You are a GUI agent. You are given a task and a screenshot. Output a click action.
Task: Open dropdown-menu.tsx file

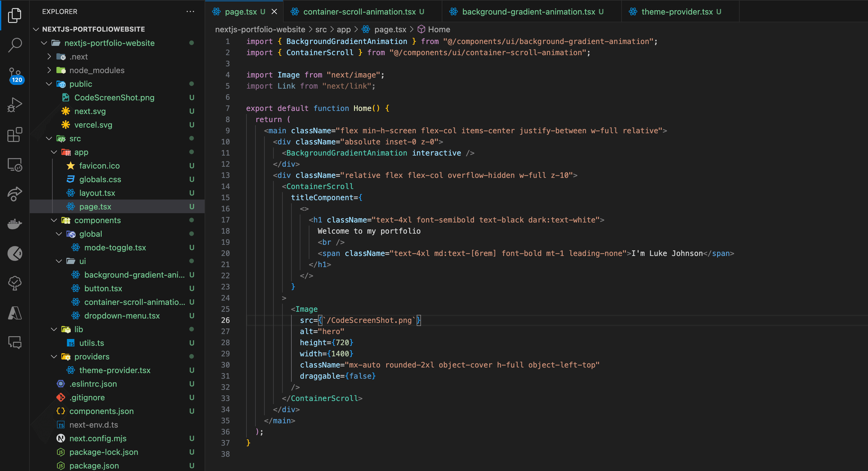pos(117,316)
